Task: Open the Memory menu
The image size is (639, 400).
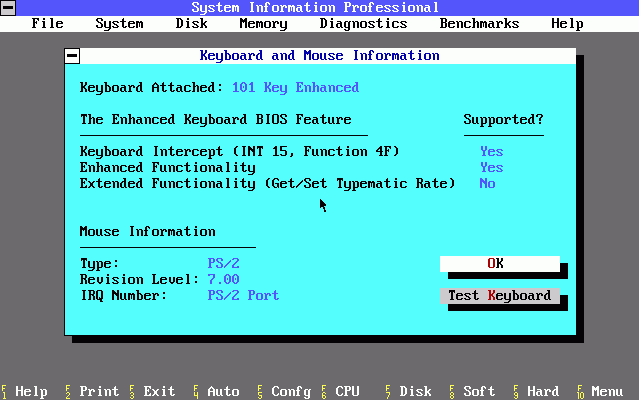Action: click(263, 23)
